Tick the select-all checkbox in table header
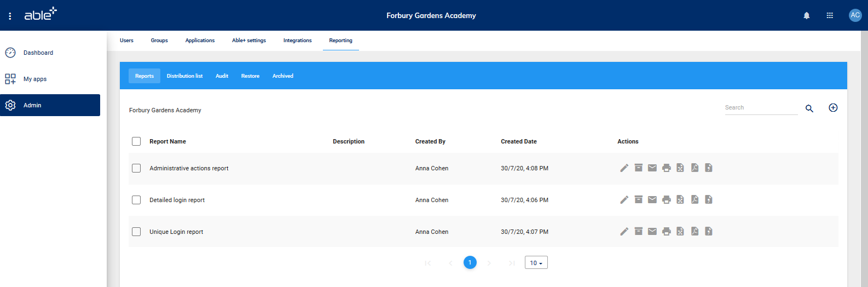Viewport: 868px width, 287px height. [x=136, y=141]
